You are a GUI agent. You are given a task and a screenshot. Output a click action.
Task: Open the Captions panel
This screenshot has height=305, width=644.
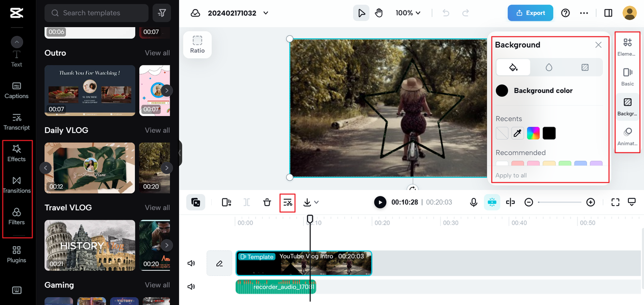[17, 90]
